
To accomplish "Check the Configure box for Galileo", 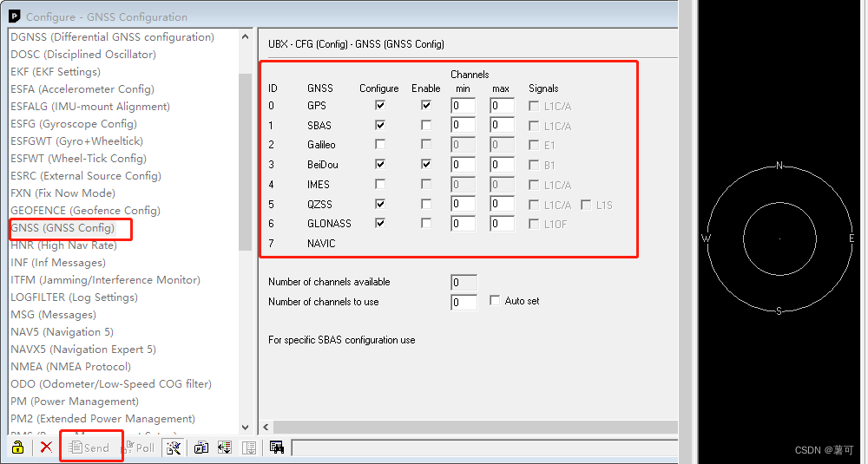I will tap(380, 144).
